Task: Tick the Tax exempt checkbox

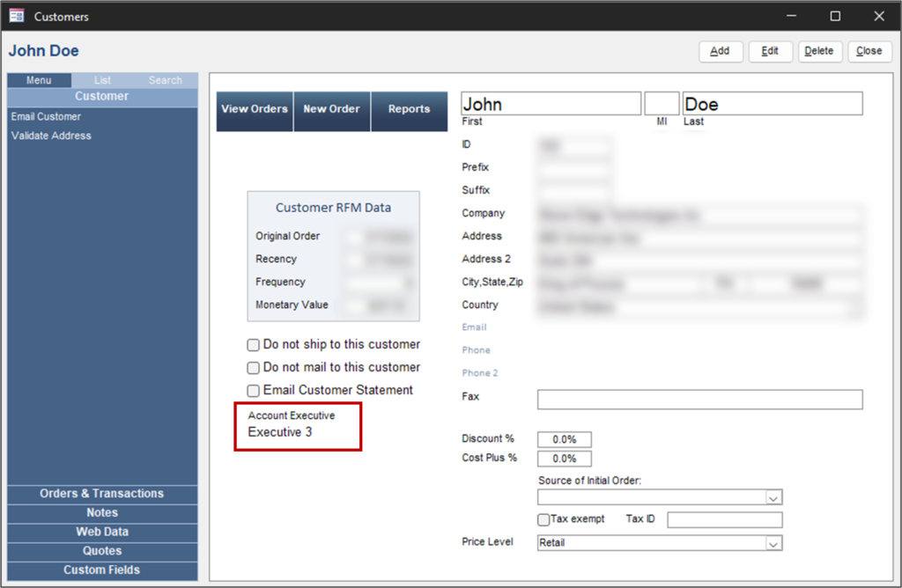Action: (x=543, y=519)
